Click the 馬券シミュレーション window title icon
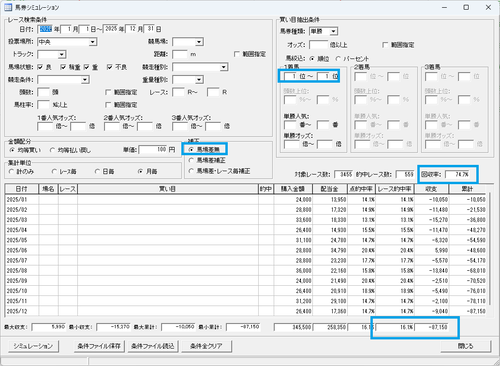Screen dimensions: 500x366 (8, 7)
